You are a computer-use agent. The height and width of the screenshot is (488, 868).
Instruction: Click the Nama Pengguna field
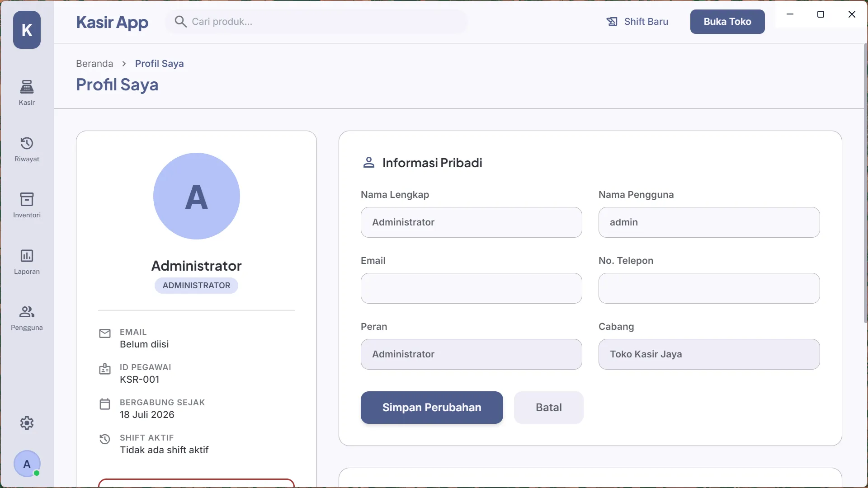pos(709,222)
